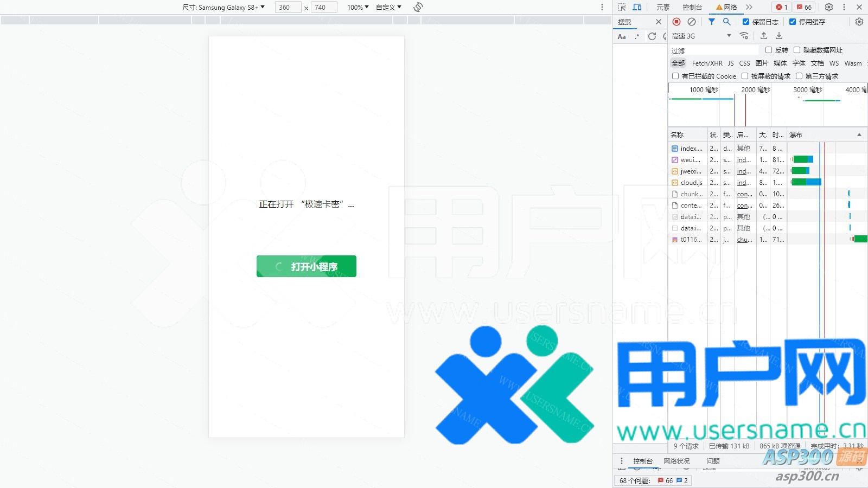This screenshot has height=488, width=868.
Task: Filter requests by 字体
Action: [799, 63]
